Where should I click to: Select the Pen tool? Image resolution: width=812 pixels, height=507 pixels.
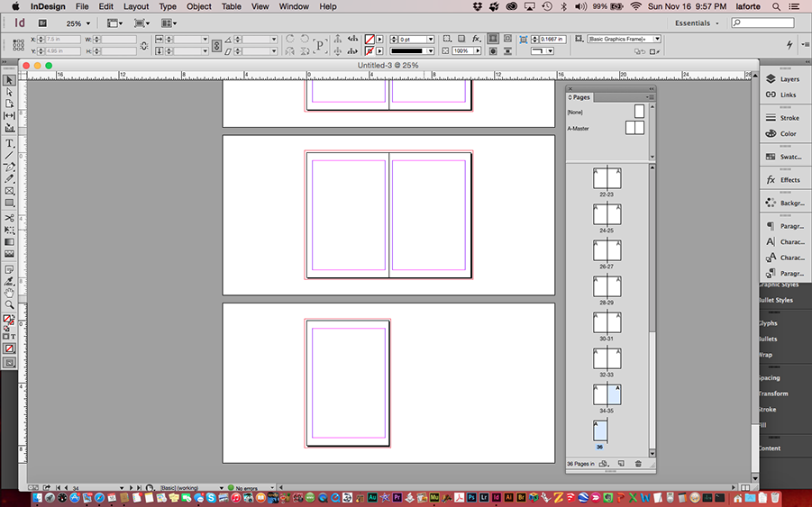pos(9,167)
